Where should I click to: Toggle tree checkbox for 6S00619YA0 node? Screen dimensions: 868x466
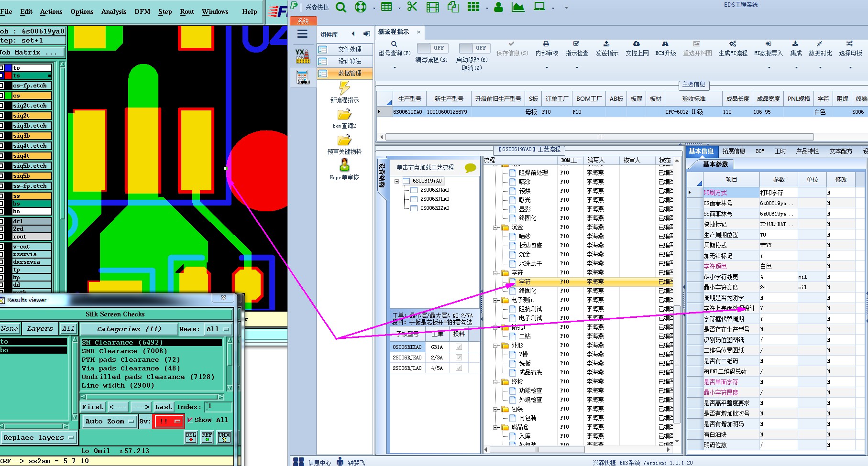(x=407, y=181)
